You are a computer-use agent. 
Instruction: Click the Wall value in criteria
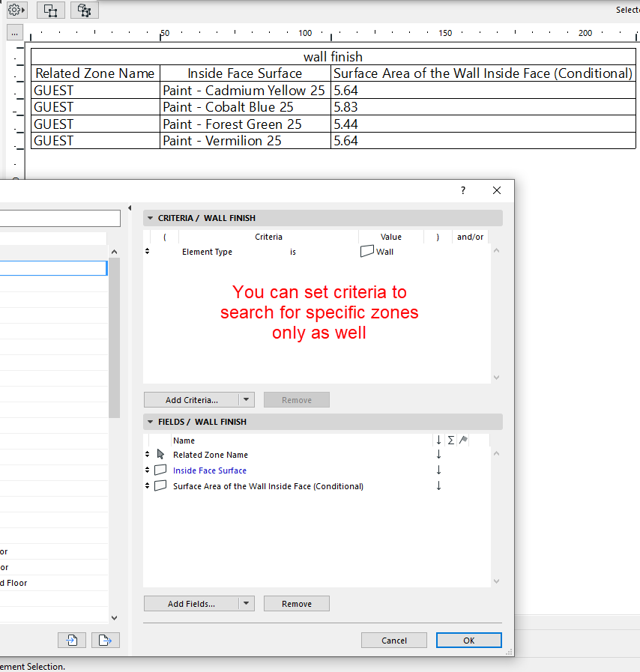tap(384, 252)
